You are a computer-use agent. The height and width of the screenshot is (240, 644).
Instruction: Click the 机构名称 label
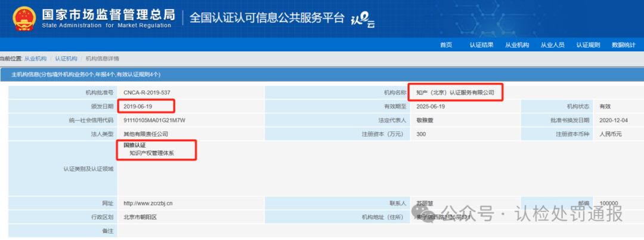tap(395, 93)
